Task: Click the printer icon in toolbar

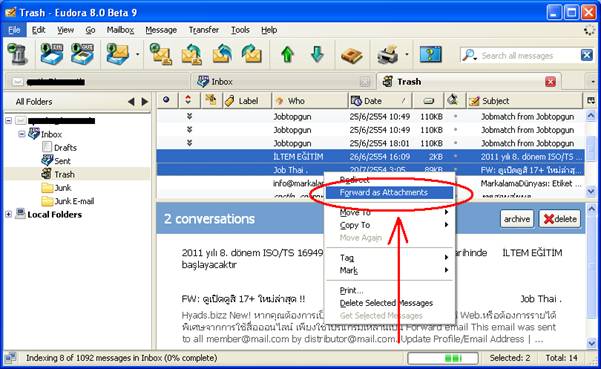Action: [388, 54]
